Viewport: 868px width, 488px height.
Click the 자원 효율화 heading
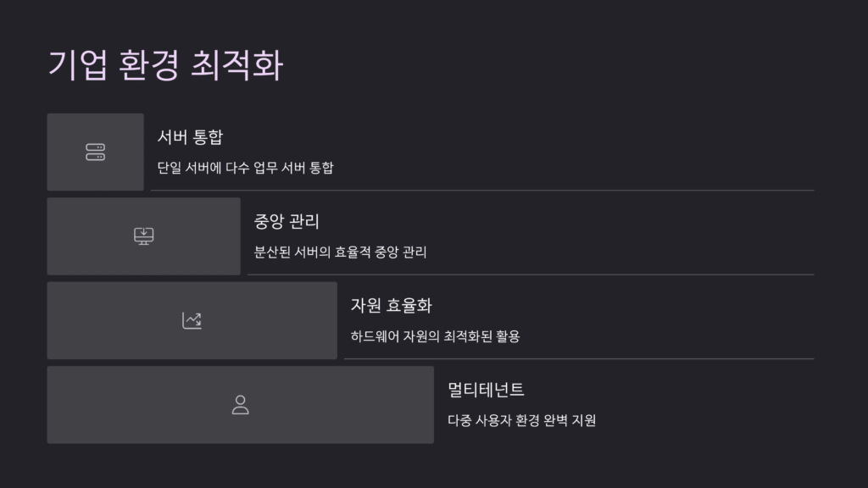tap(391, 305)
